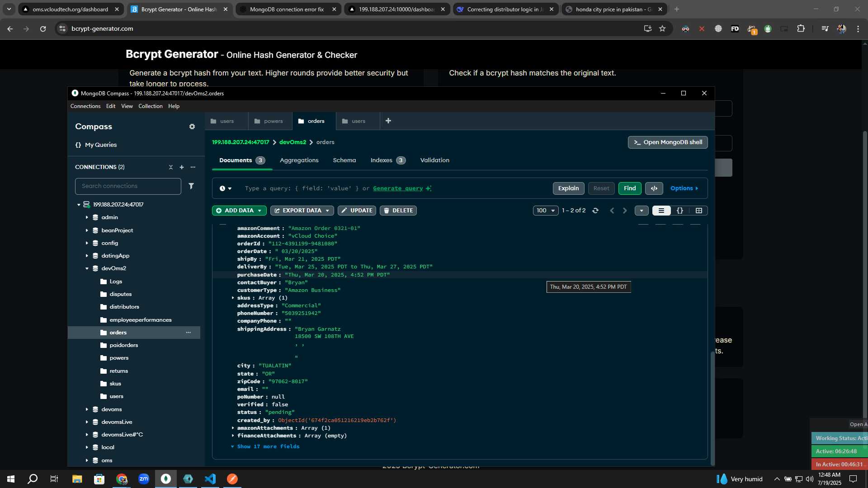Bookmark this page with star icon in Chrome
The width and height of the screenshot is (868, 488).
point(662,28)
